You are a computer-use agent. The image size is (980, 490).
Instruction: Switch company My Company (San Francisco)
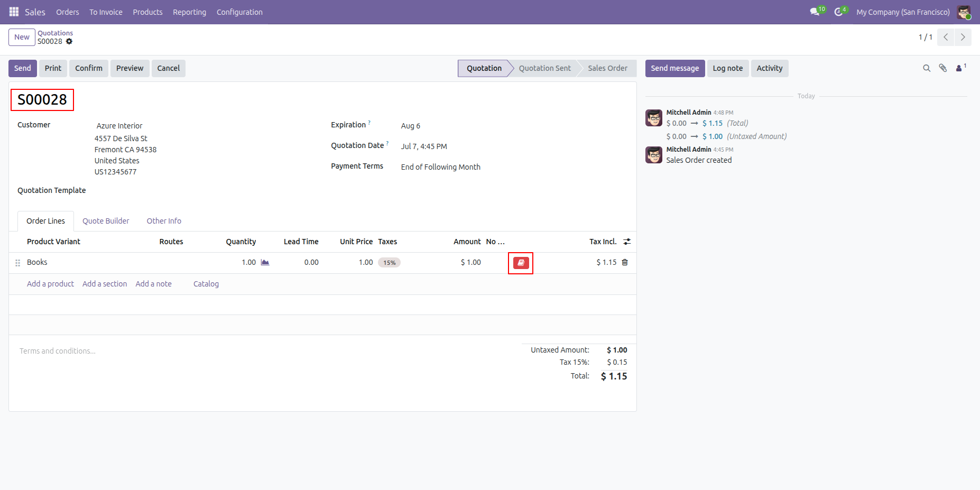tap(903, 12)
